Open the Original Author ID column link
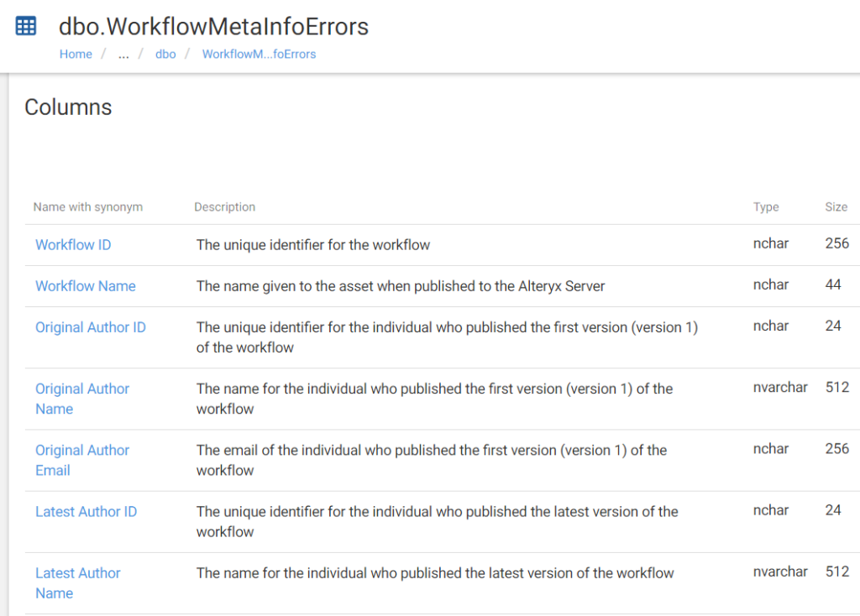Image resolution: width=860 pixels, height=616 pixels. [91, 327]
